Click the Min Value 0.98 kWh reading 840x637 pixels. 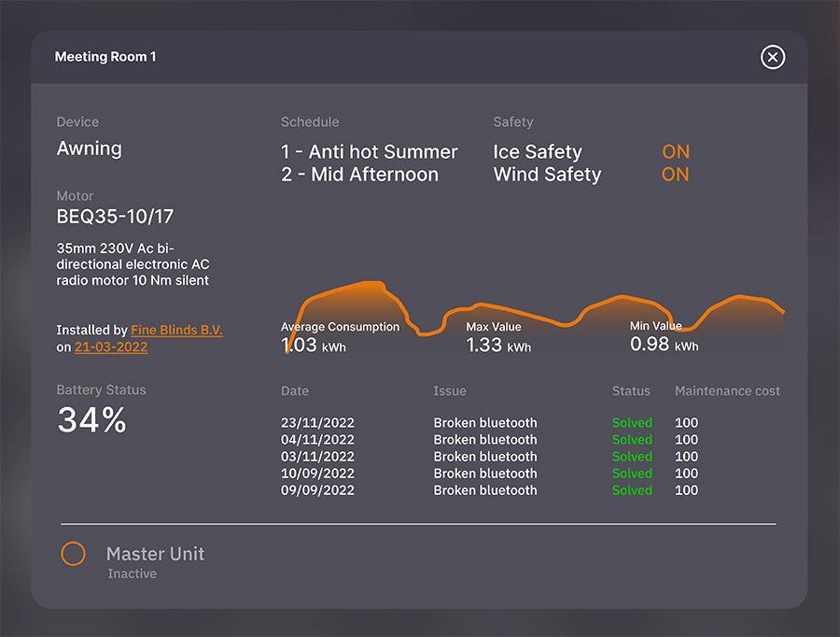click(664, 345)
